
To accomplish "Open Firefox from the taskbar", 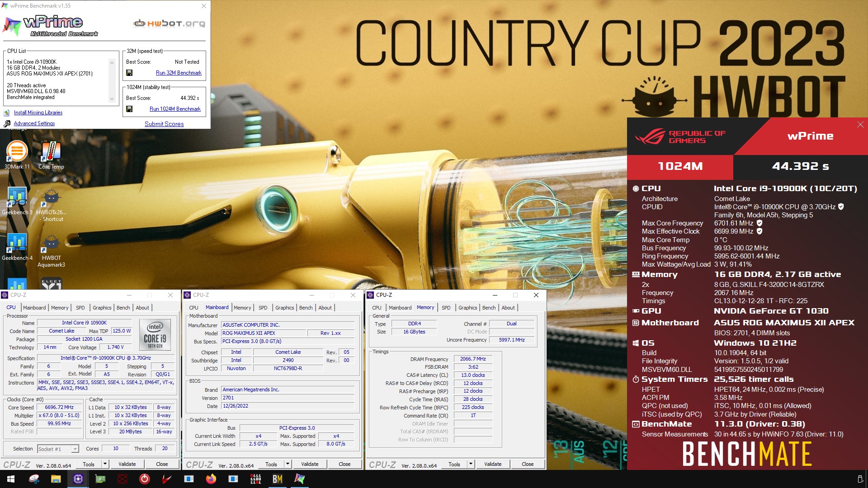I will point(211,479).
